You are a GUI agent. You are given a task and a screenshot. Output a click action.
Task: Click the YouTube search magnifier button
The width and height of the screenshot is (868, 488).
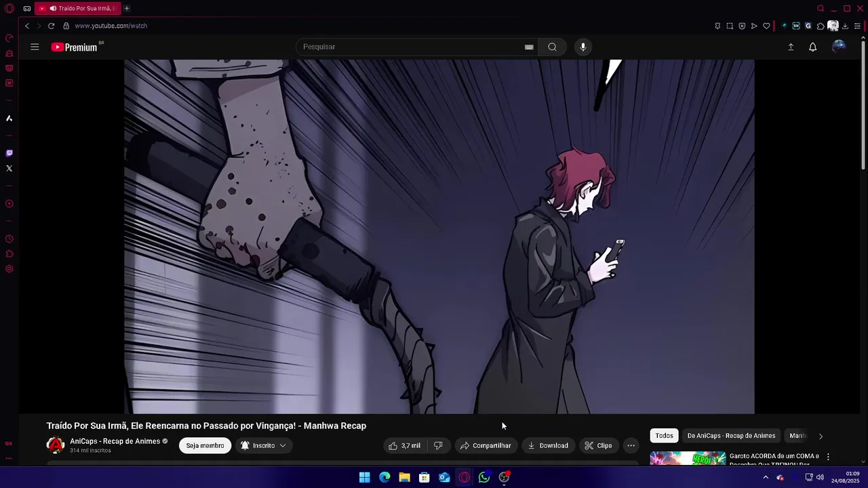point(552,47)
